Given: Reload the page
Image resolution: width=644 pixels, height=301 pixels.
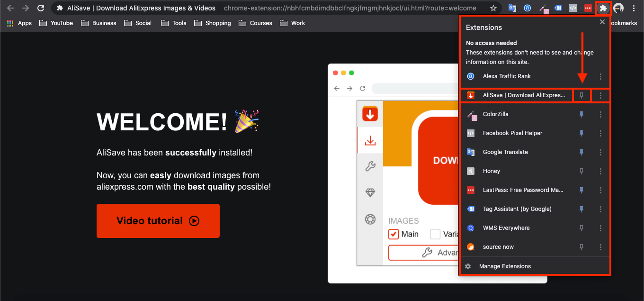Looking at the screenshot, I should click(x=41, y=8).
